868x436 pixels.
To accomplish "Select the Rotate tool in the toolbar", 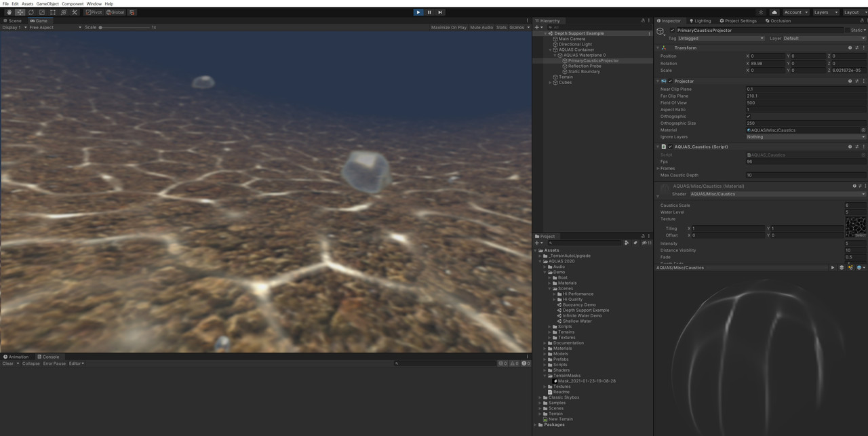I will [x=31, y=12].
